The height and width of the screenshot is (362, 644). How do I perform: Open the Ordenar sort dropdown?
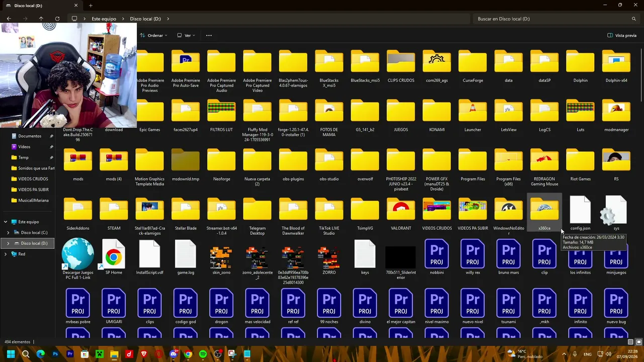coord(153,35)
